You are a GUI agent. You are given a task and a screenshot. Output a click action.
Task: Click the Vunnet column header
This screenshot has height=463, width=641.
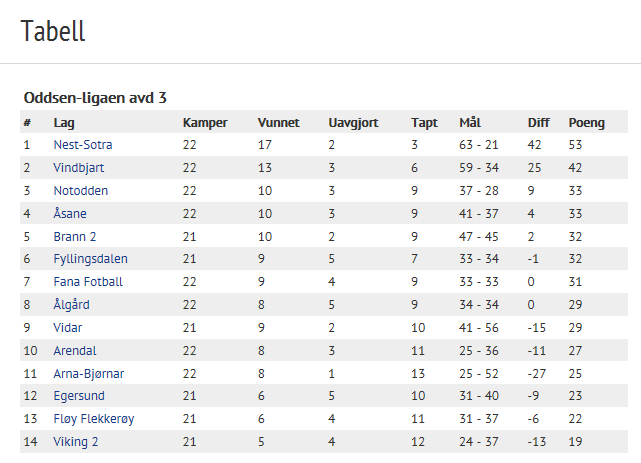pyautogui.click(x=278, y=123)
